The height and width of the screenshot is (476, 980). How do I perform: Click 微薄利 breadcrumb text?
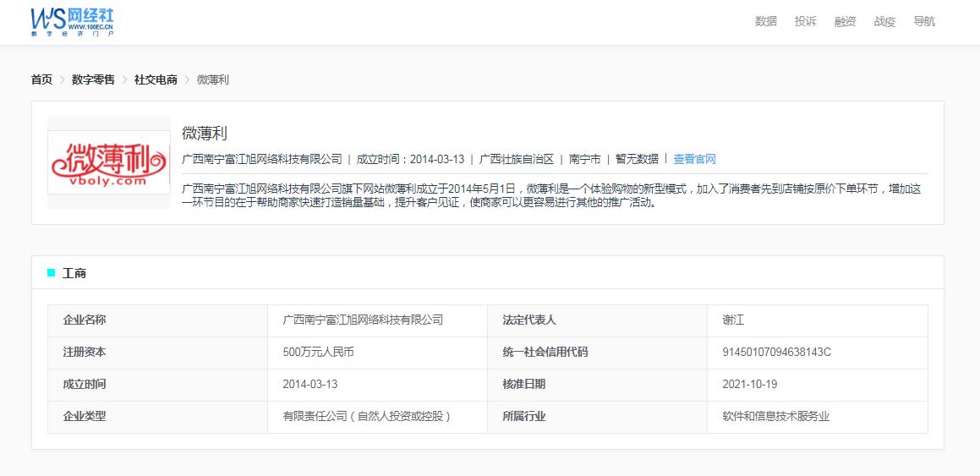tap(212, 80)
